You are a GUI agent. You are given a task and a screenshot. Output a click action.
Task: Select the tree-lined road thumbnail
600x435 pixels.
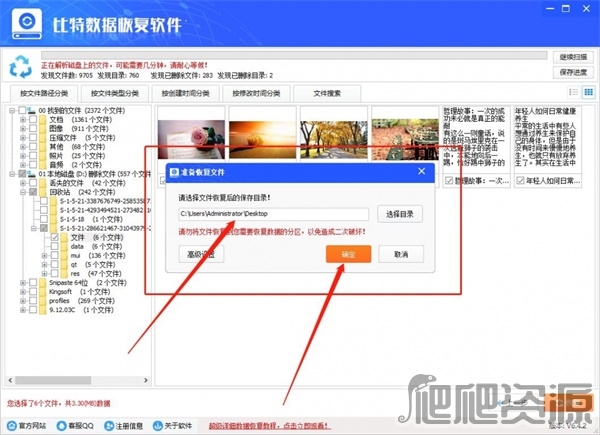(x=334, y=140)
